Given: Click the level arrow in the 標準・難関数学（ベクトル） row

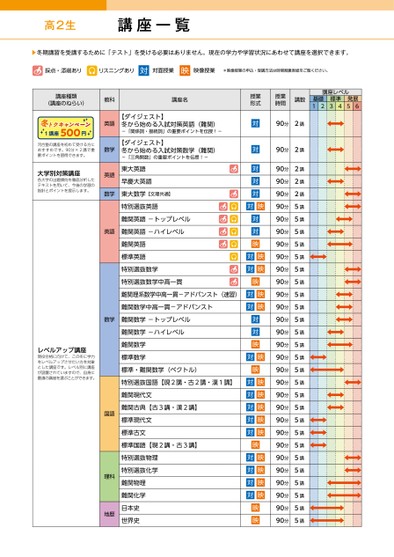Looking at the screenshot, I should pos(326,370).
